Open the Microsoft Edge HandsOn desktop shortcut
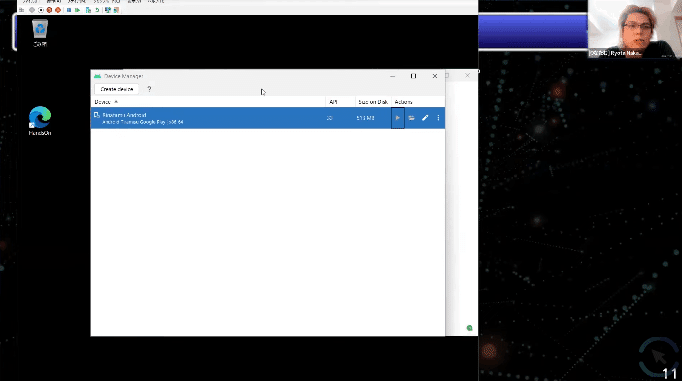The height and width of the screenshot is (381, 682). 40,121
